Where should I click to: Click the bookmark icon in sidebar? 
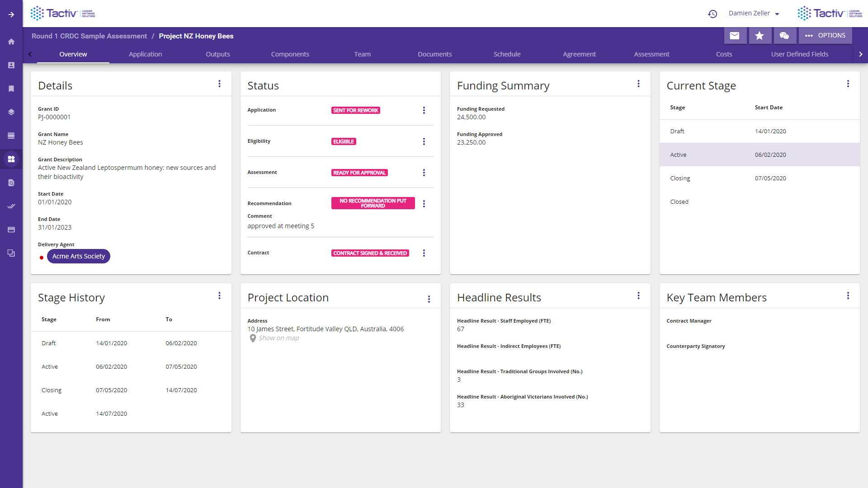tap(11, 89)
